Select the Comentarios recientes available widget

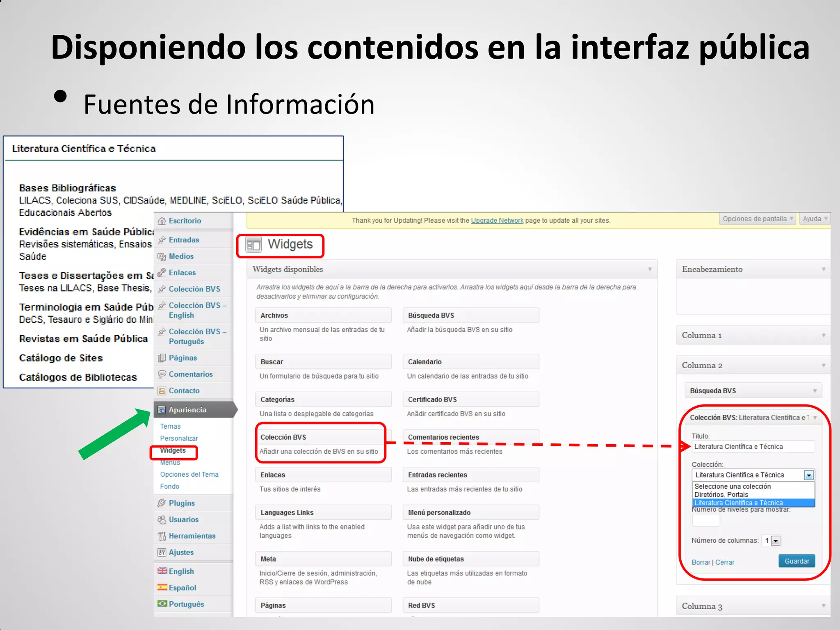pos(471,437)
